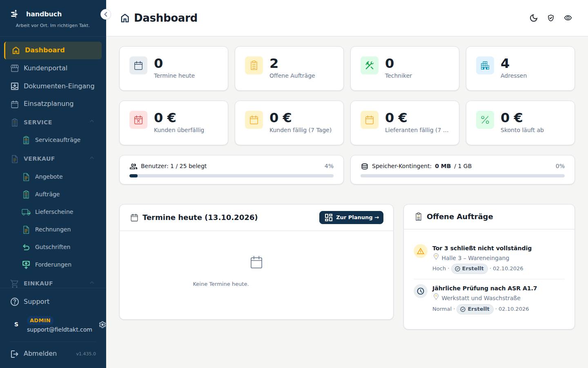
Task: Click the Abmelden logout icon
Action: tap(15, 354)
